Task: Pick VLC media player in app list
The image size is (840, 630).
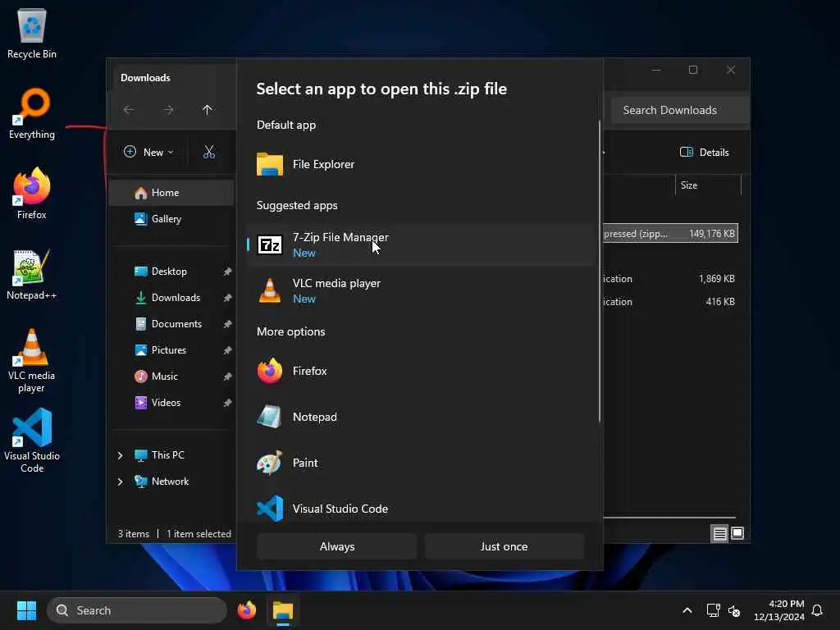Action: (421, 291)
